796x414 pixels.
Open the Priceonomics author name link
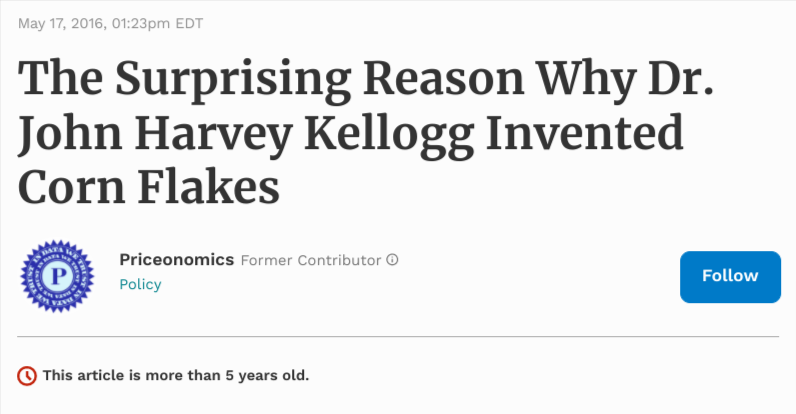point(177,260)
